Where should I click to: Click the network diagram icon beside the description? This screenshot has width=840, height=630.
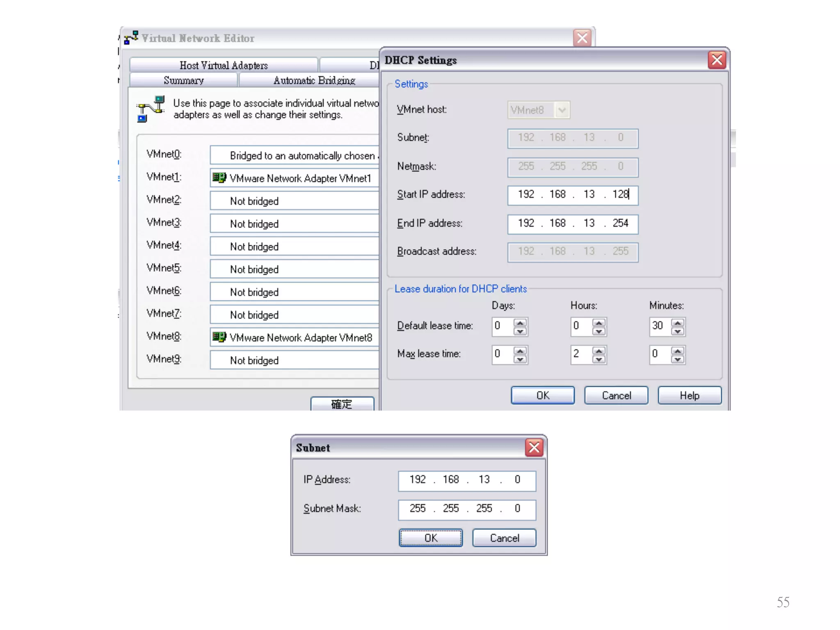tap(151, 109)
